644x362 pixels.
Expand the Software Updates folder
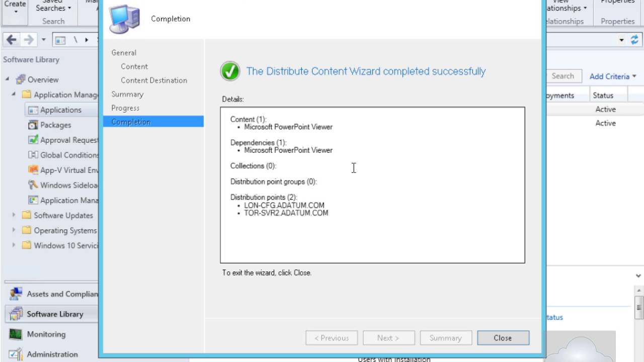tap(14, 215)
